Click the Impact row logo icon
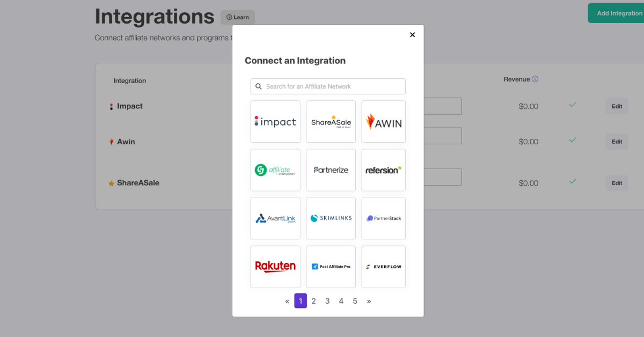This screenshot has height=337, width=644. point(112,107)
